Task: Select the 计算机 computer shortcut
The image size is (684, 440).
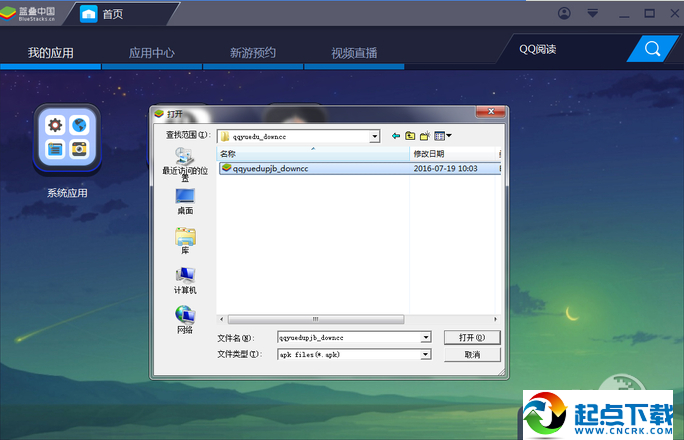Action: point(185,280)
